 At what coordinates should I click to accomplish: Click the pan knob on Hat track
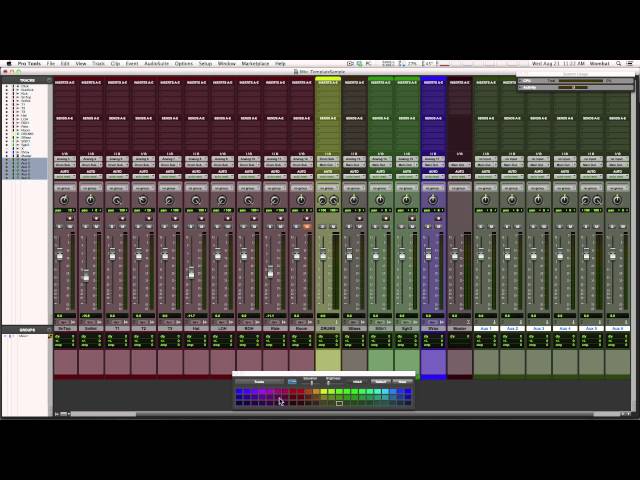coord(196,200)
